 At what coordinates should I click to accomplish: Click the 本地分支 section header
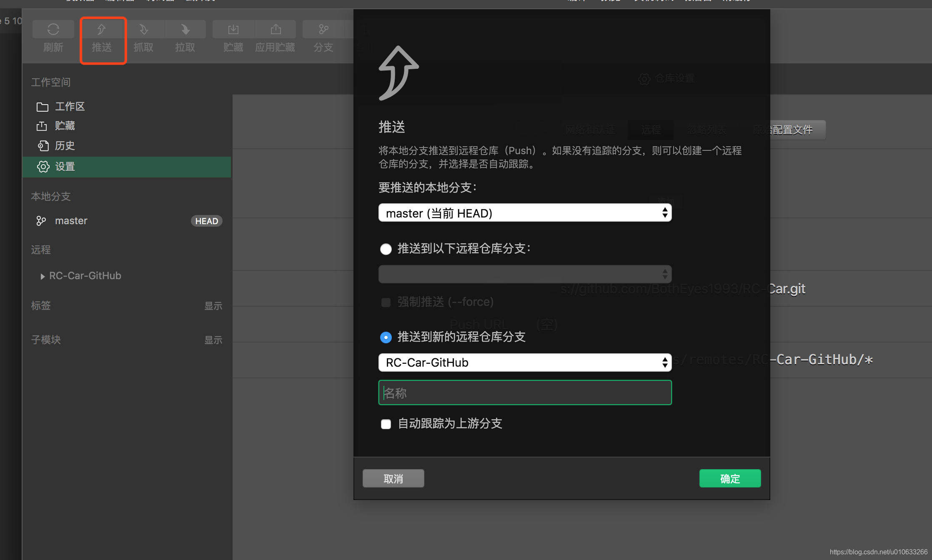(x=51, y=197)
